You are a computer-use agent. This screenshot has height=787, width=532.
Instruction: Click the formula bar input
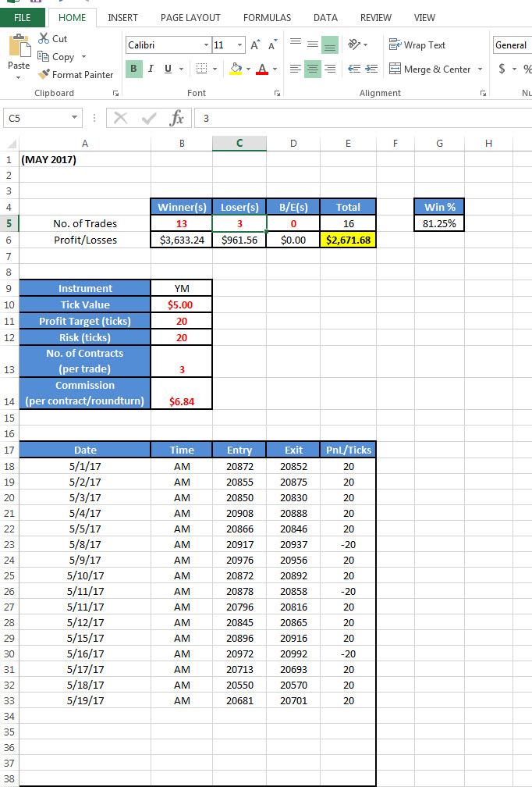tap(363, 118)
